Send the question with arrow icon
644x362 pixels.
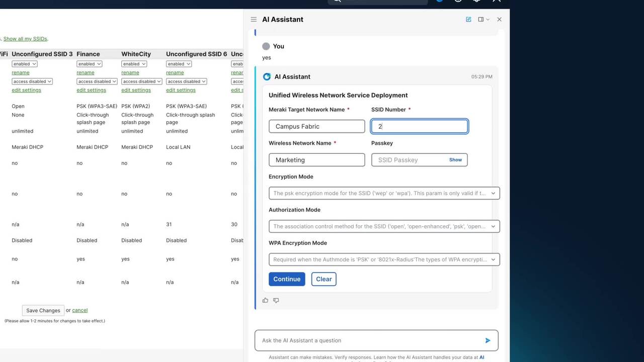[488, 340]
